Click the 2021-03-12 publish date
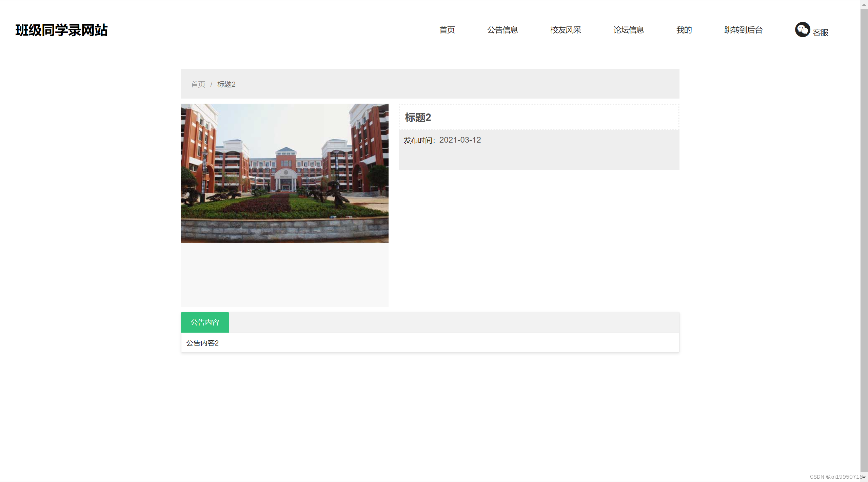The width and height of the screenshot is (868, 482). (x=460, y=140)
